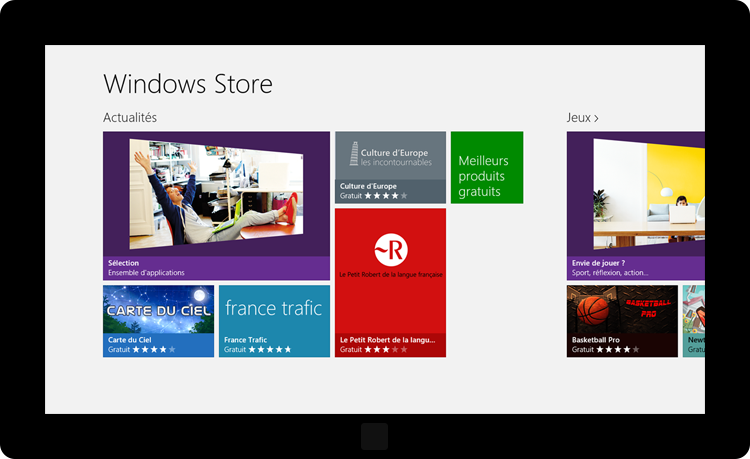Click Le Petit Robert Gratuit rating line
The height and width of the screenshot is (459, 750).
(x=374, y=350)
